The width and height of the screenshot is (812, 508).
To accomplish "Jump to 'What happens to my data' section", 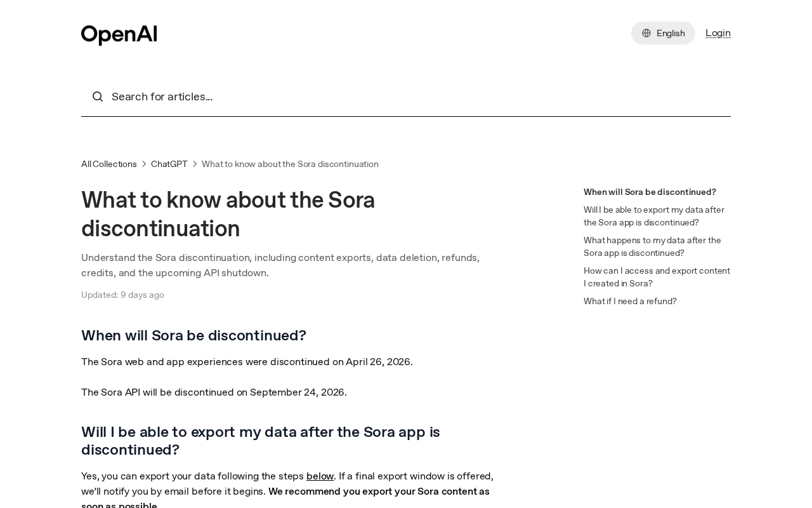I will [652, 246].
